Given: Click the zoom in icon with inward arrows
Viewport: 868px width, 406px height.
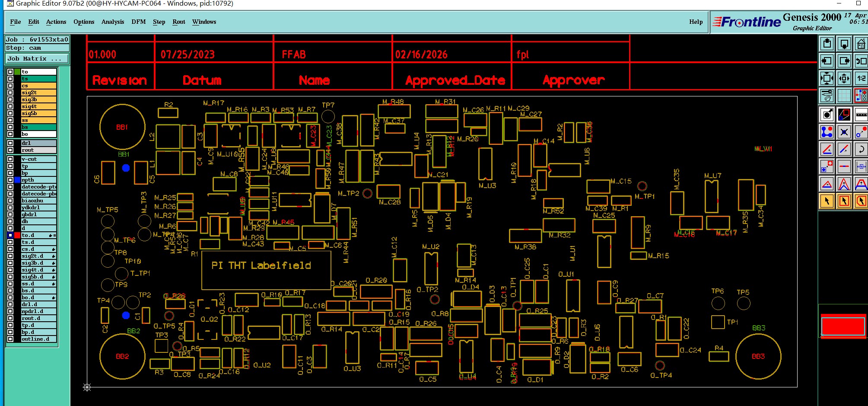Looking at the screenshot, I should (827, 78).
